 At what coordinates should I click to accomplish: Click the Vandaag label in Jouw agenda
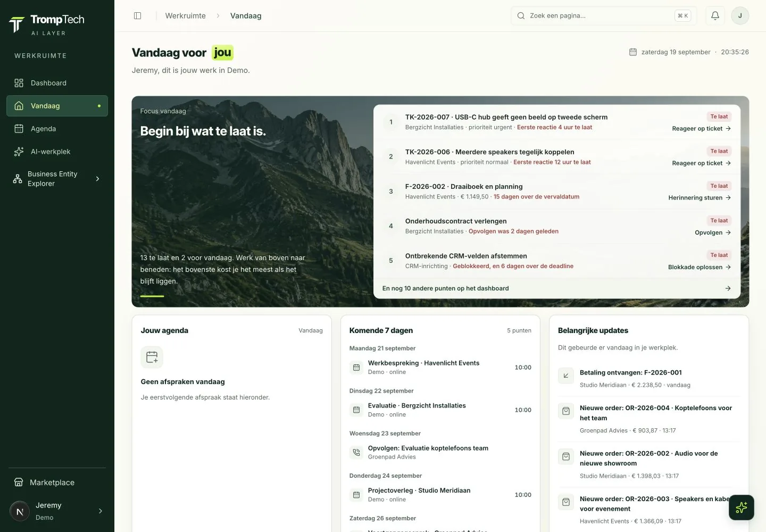[311, 330]
